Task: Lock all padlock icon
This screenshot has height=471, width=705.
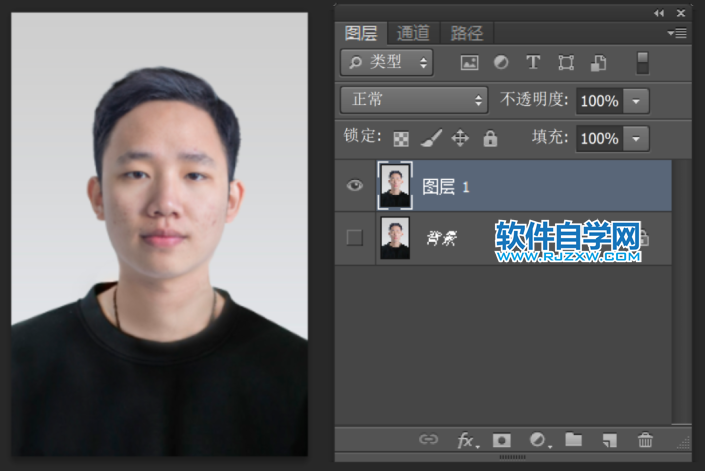Action: coord(490,138)
